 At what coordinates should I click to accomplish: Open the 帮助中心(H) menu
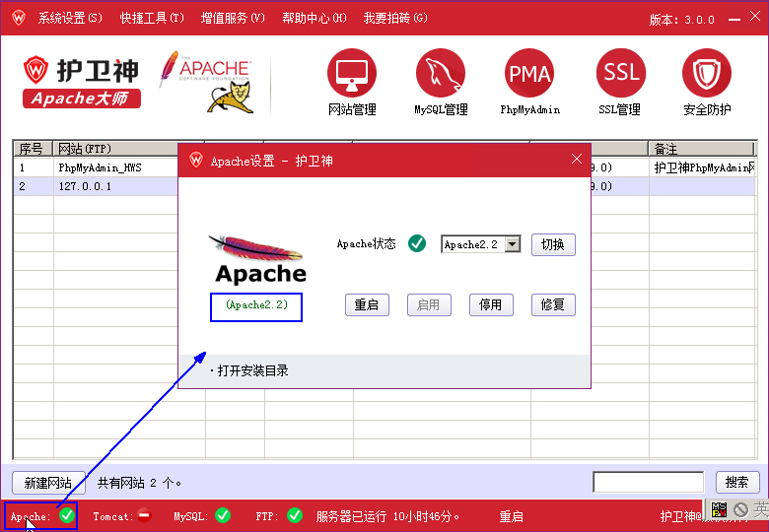[315, 18]
